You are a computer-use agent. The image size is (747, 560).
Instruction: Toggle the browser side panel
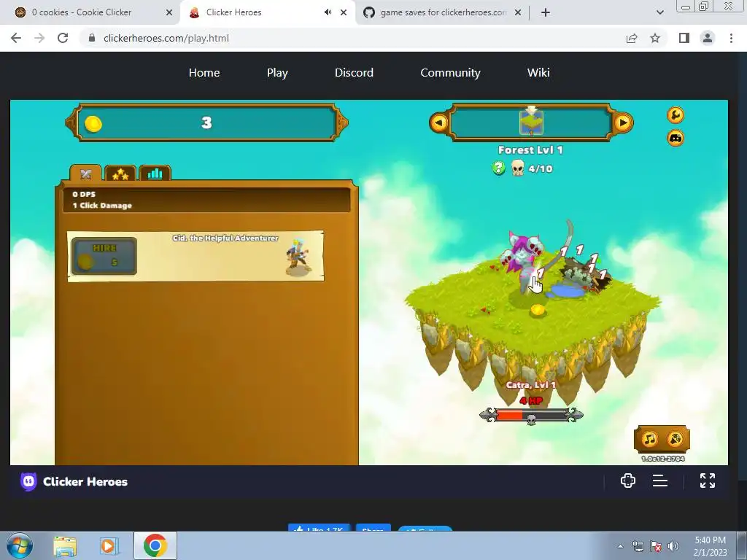(684, 38)
